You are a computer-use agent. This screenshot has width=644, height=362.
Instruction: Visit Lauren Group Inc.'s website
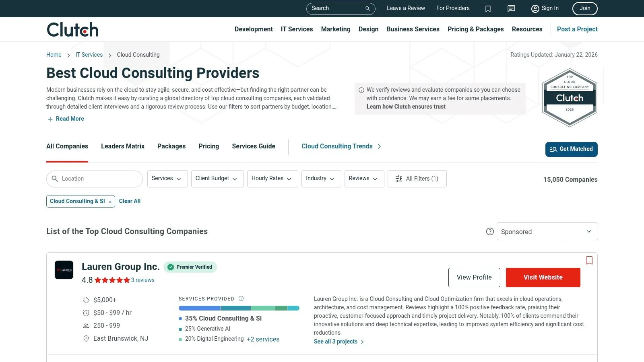coord(543,277)
